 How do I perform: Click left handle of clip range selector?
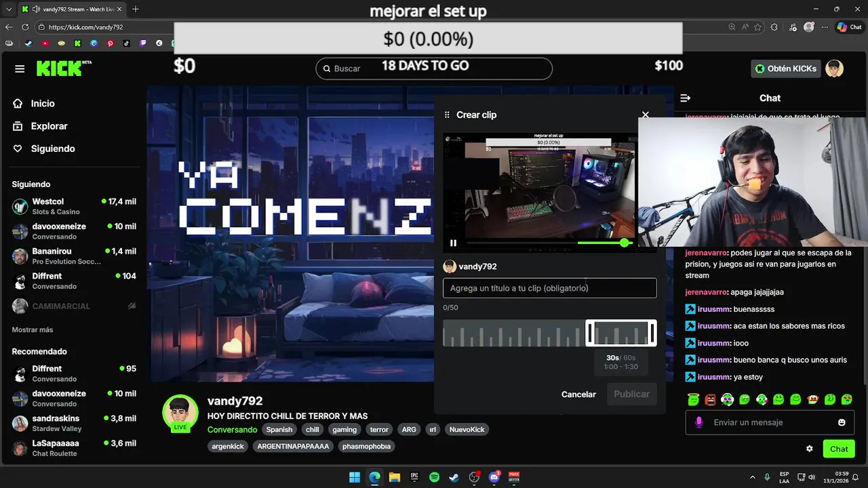[x=590, y=333]
